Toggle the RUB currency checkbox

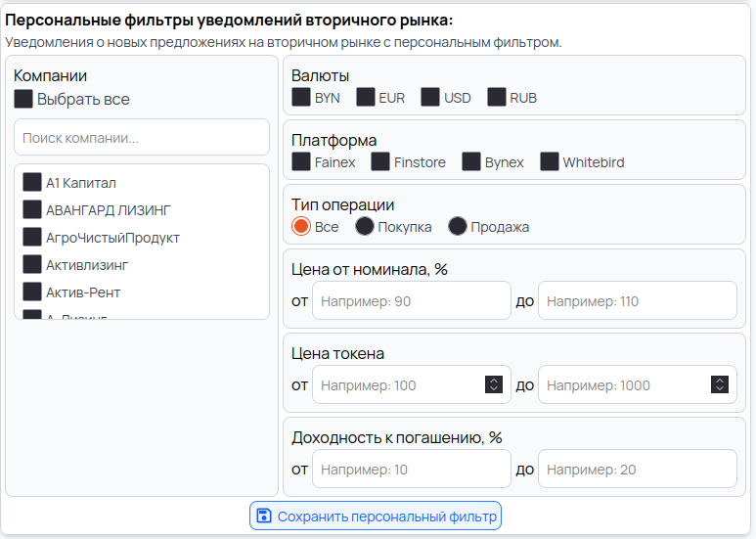(x=497, y=97)
